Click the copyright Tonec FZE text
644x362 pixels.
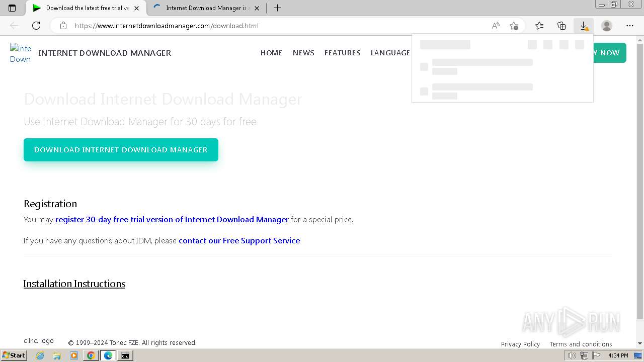click(132, 342)
